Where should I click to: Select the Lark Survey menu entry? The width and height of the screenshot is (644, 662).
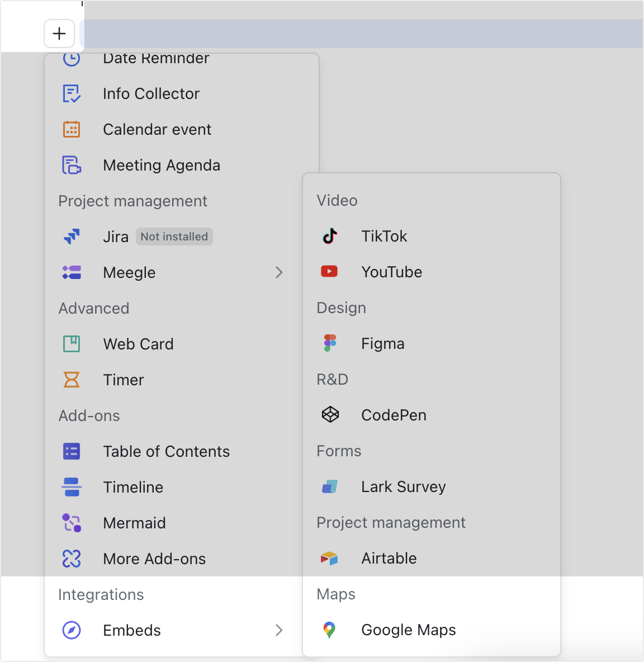(x=403, y=486)
